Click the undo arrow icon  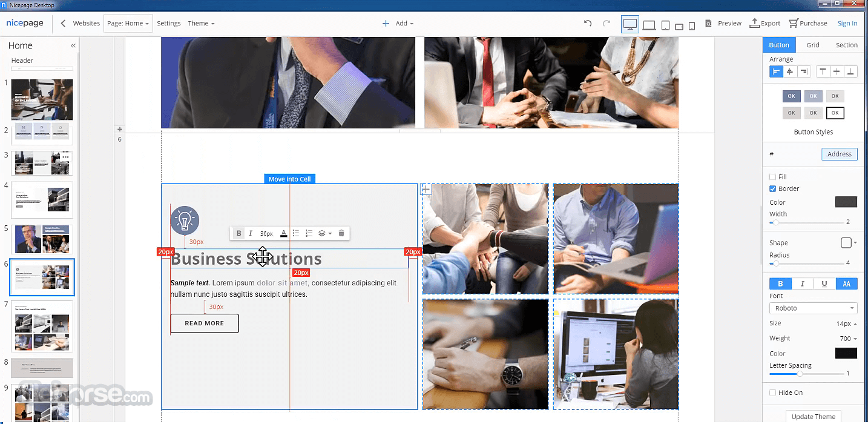coord(588,23)
